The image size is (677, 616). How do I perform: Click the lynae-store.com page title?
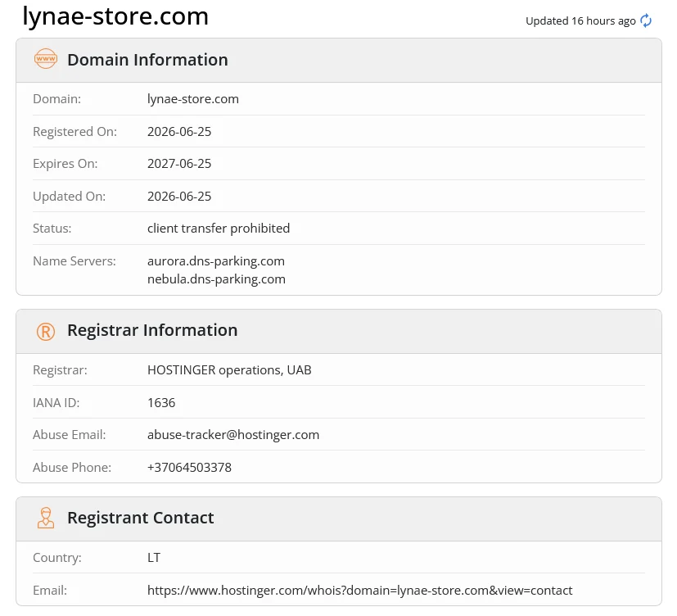[115, 16]
